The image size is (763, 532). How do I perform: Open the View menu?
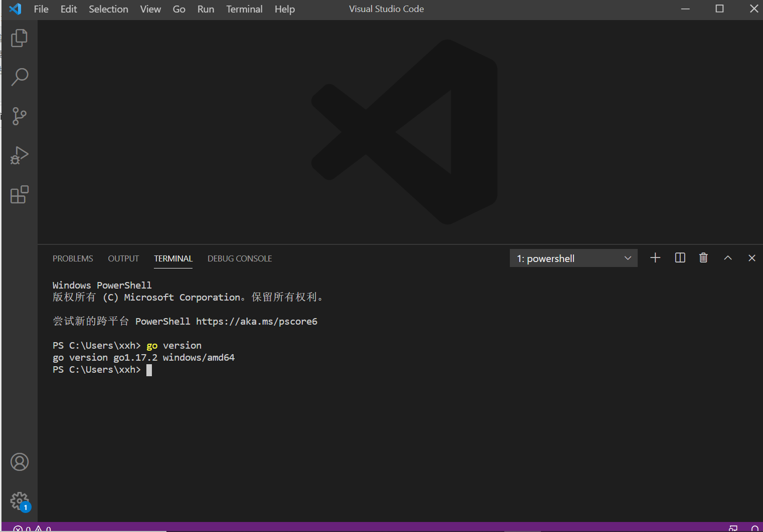click(x=150, y=9)
